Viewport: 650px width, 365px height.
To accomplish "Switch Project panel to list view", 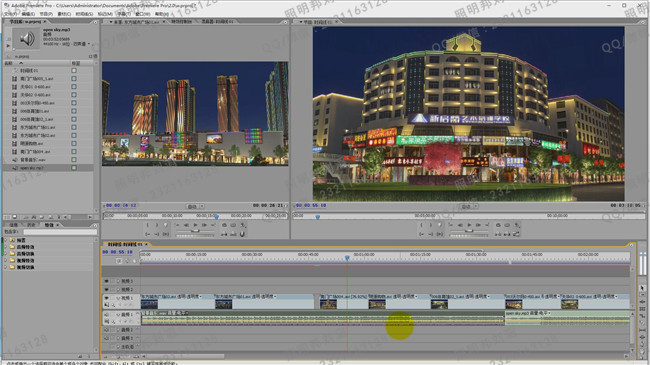I will 6,217.
